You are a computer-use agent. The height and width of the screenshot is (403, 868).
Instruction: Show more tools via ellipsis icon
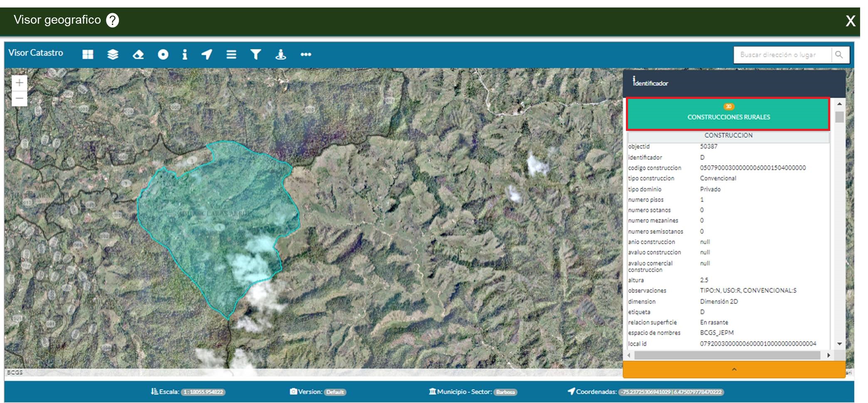click(306, 54)
